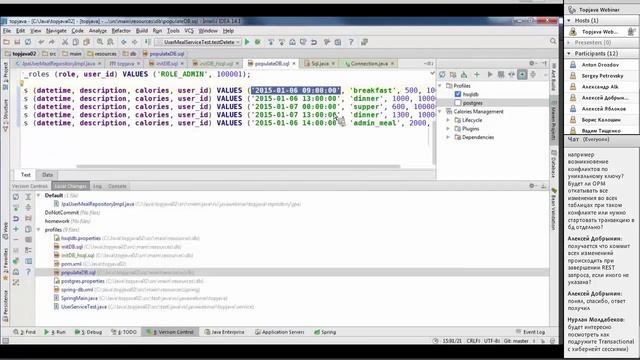Click the Search Everywhere magnifier icon
This screenshot has height=360, width=640.
coord(553,41)
